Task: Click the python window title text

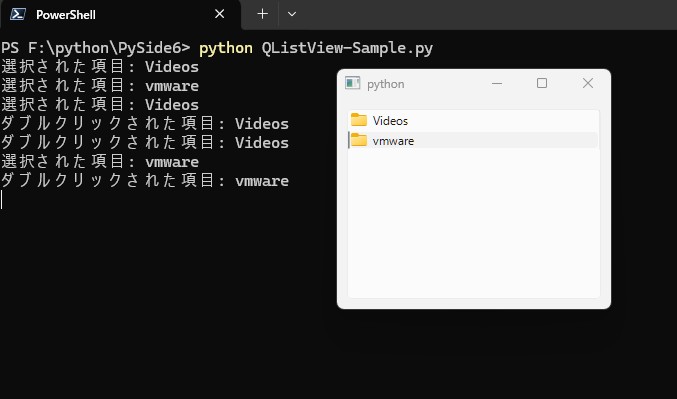Action: [386, 84]
